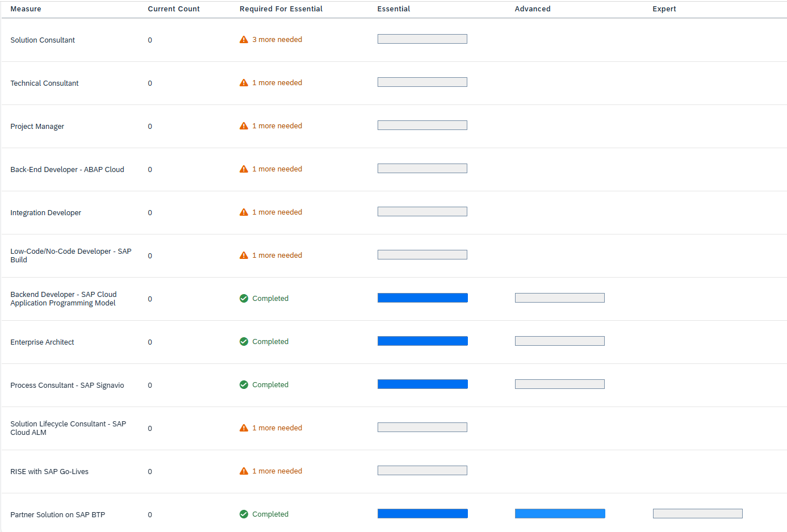Viewport: 787px width, 532px height.
Task: Click empty Essential bar for Low-Code/No-Code Developer
Action: click(x=422, y=255)
